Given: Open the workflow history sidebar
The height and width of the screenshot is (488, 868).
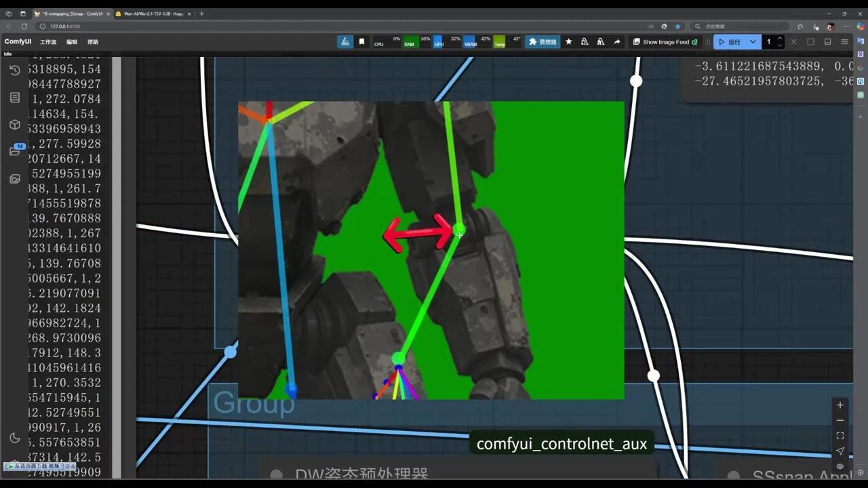Looking at the screenshot, I should [x=14, y=70].
